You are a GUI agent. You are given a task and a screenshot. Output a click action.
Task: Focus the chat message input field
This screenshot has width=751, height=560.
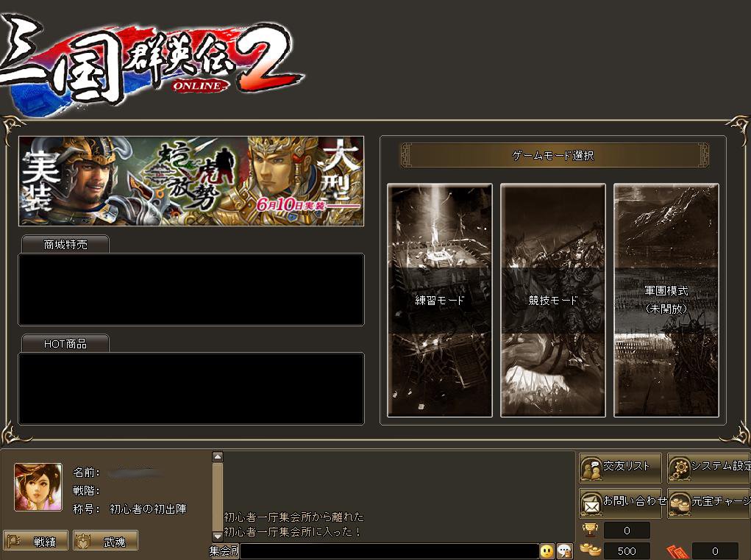(389, 551)
